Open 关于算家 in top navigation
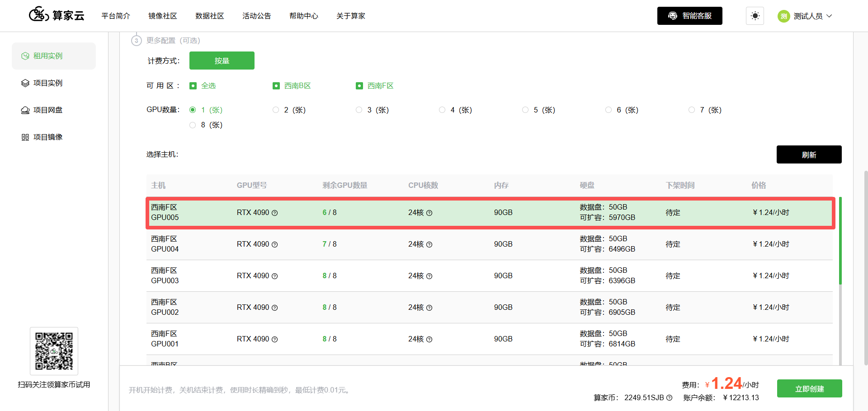The width and height of the screenshot is (868, 411). (x=351, y=16)
